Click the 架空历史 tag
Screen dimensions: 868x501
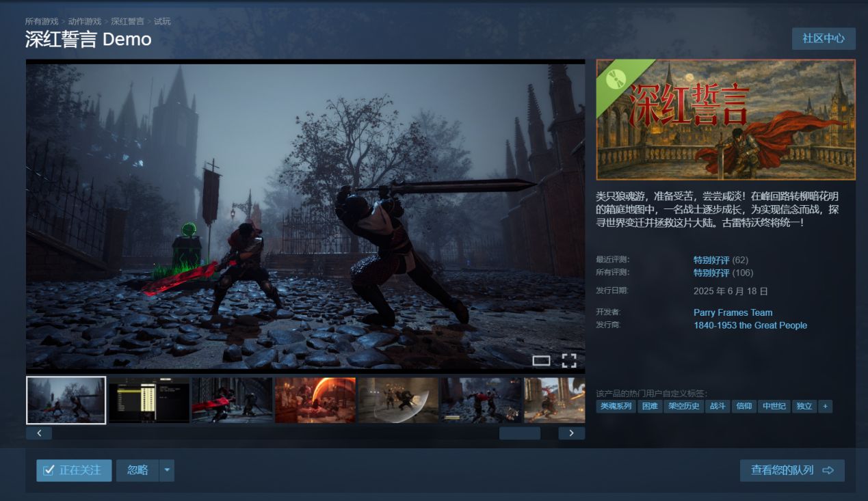683,406
